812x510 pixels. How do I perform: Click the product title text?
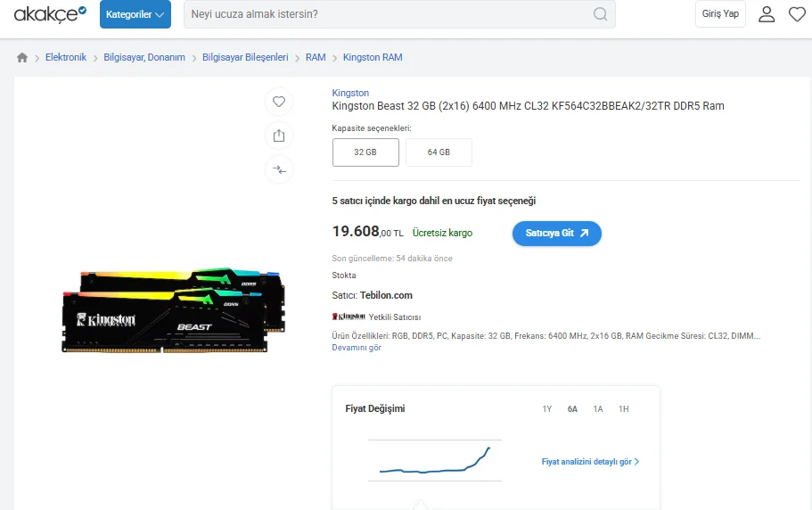(x=529, y=106)
